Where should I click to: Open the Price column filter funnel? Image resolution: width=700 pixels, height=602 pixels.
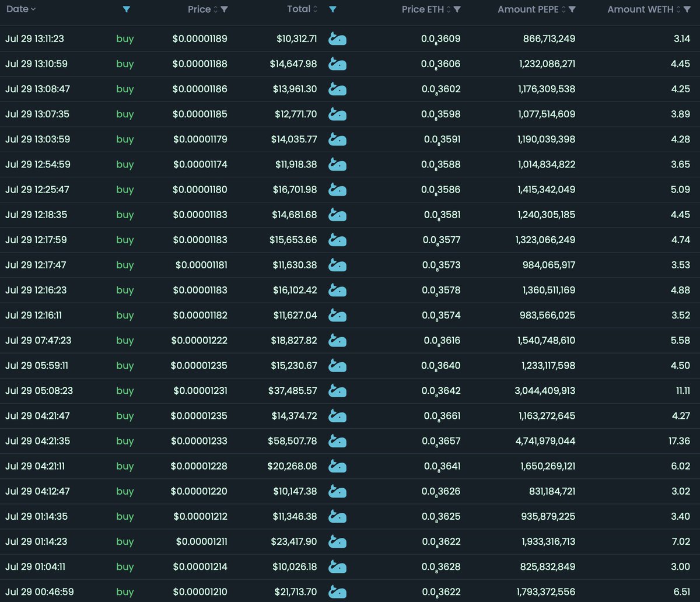tap(225, 9)
